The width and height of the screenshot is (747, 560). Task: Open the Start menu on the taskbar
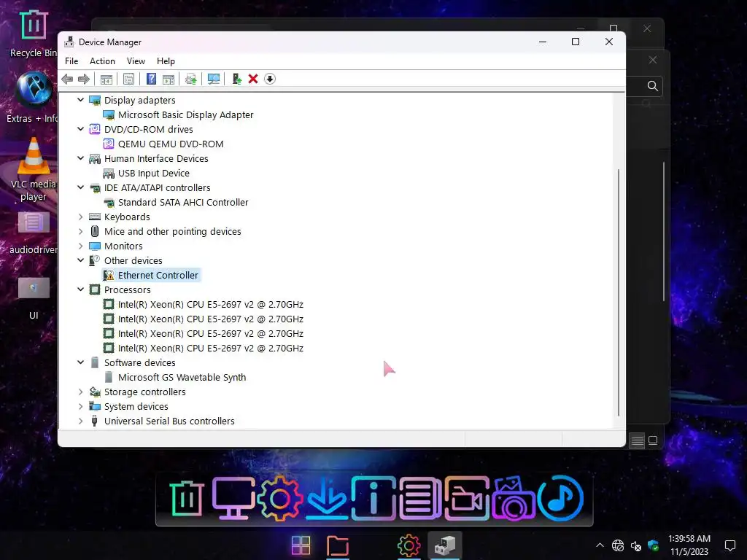point(301,545)
